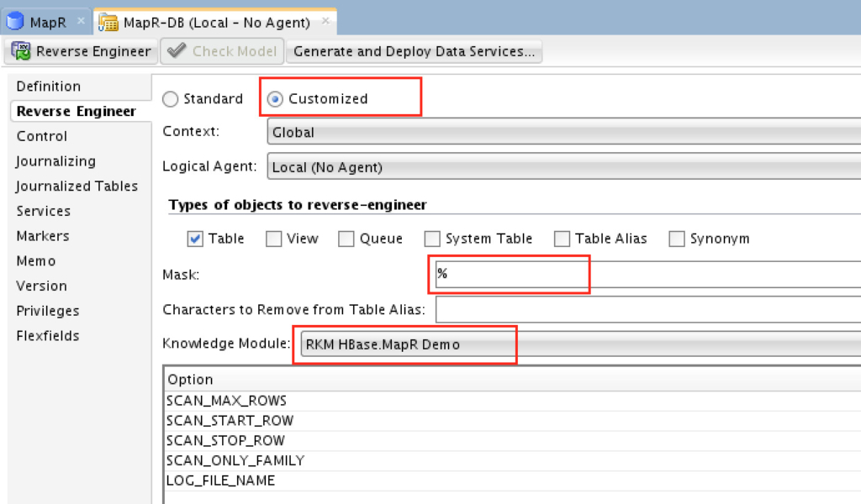Select the SCAN_ONLY_FAMILY option row
This screenshot has height=504, width=861.
513,460
